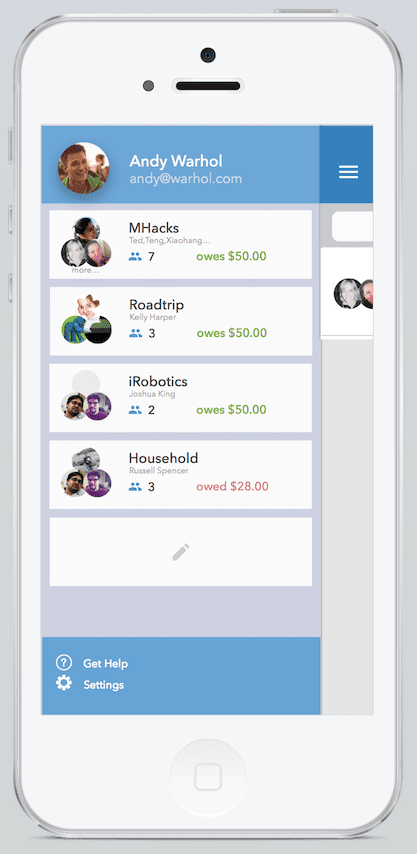Open Andy Warhol profile picture
The image size is (417, 854).
[x=84, y=168]
